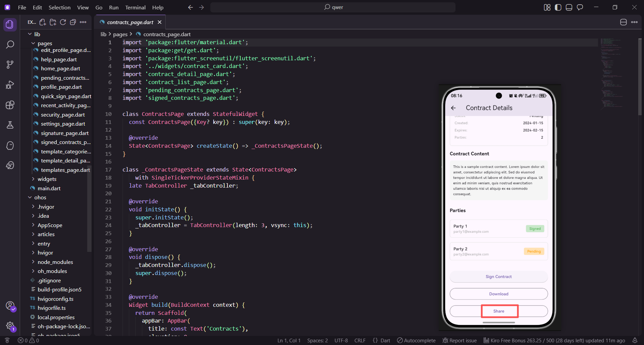Open notifications bell in status bar

pos(635,340)
